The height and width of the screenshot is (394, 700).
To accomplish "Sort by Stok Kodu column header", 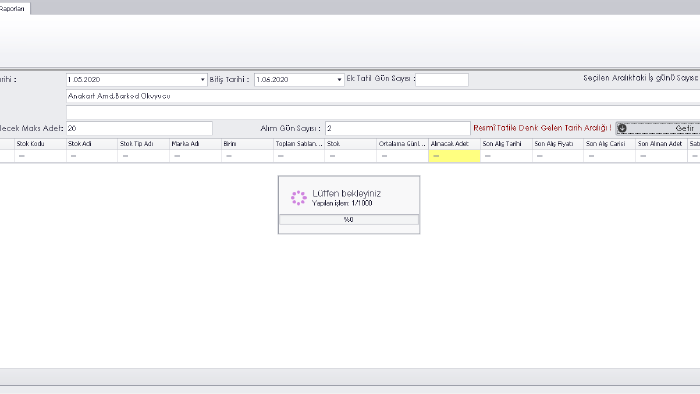I will tap(40, 144).
